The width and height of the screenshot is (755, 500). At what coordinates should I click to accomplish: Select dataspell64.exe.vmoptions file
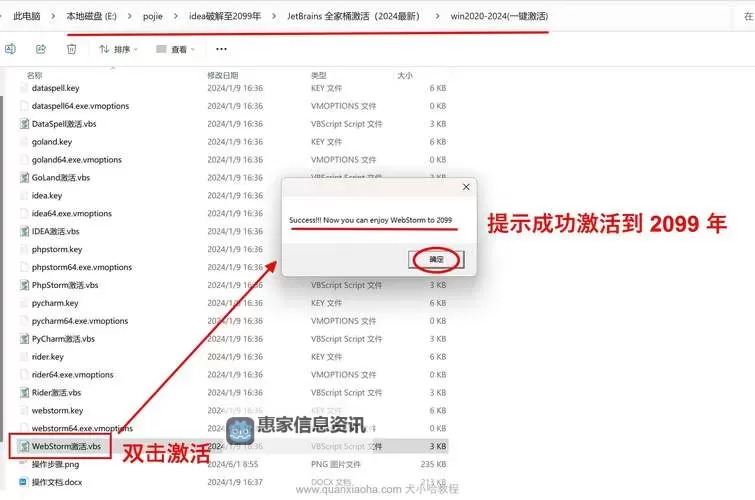80,106
